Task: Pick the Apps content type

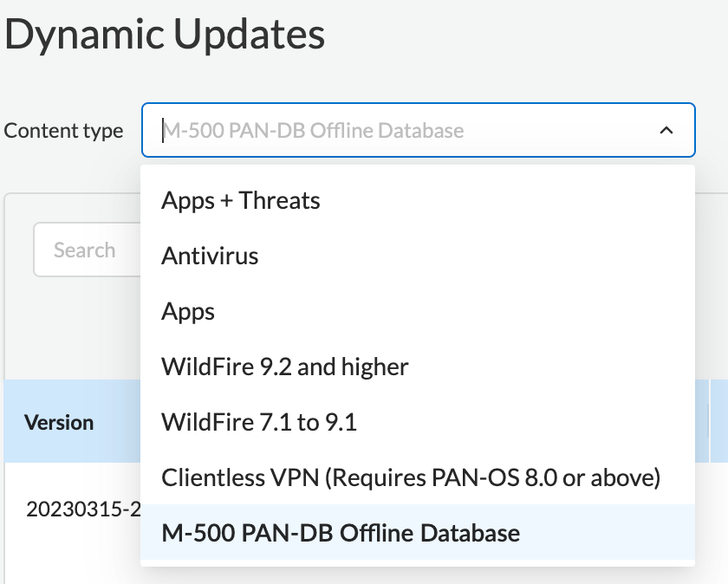Action: [x=418, y=311]
